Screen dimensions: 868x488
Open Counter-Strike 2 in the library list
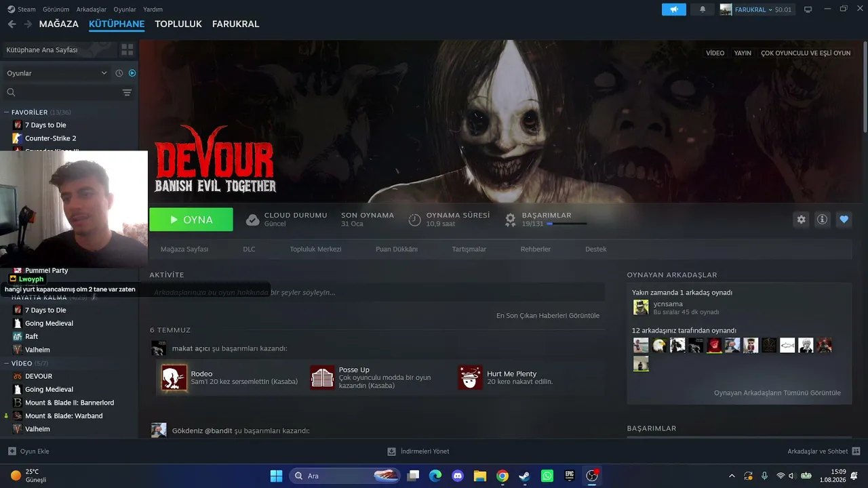[x=50, y=138]
